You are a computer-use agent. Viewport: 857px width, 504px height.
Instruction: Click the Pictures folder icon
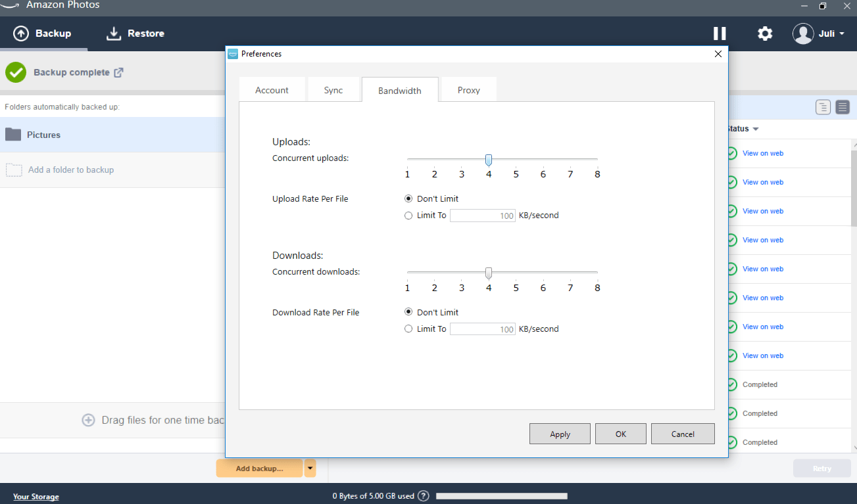coord(13,135)
